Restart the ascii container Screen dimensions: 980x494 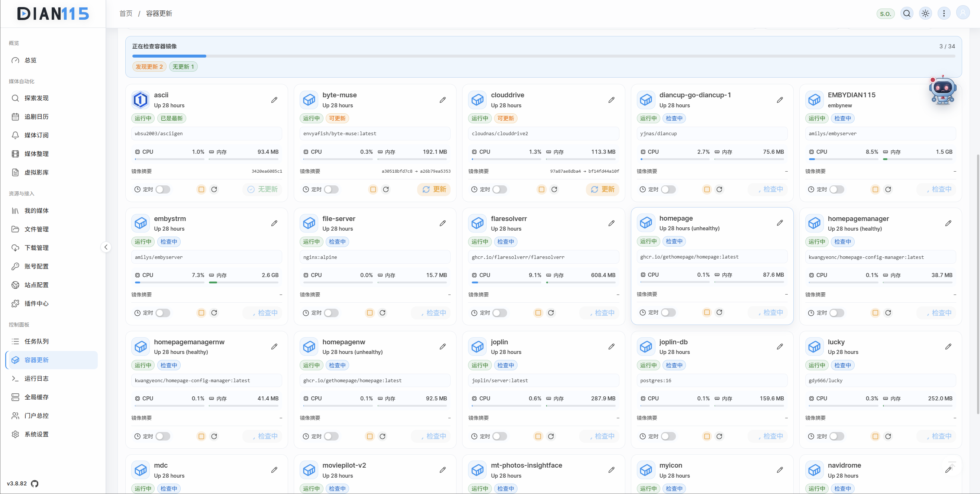(214, 189)
